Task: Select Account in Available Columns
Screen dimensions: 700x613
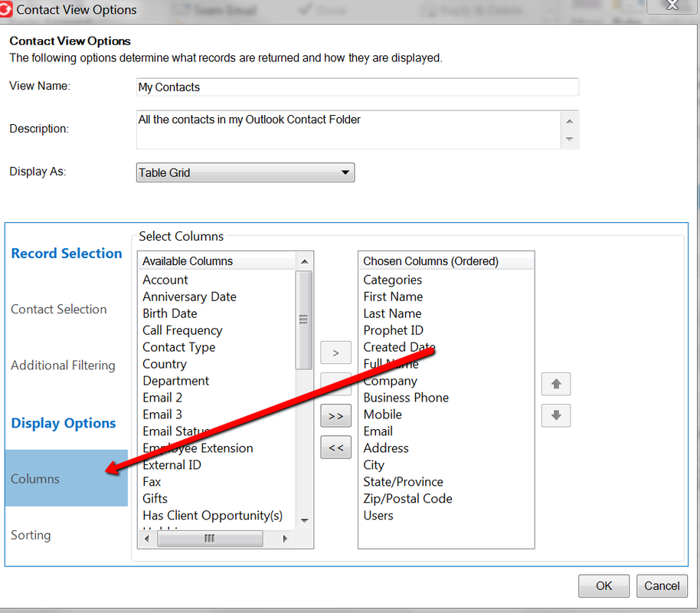Action: coord(165,280)
